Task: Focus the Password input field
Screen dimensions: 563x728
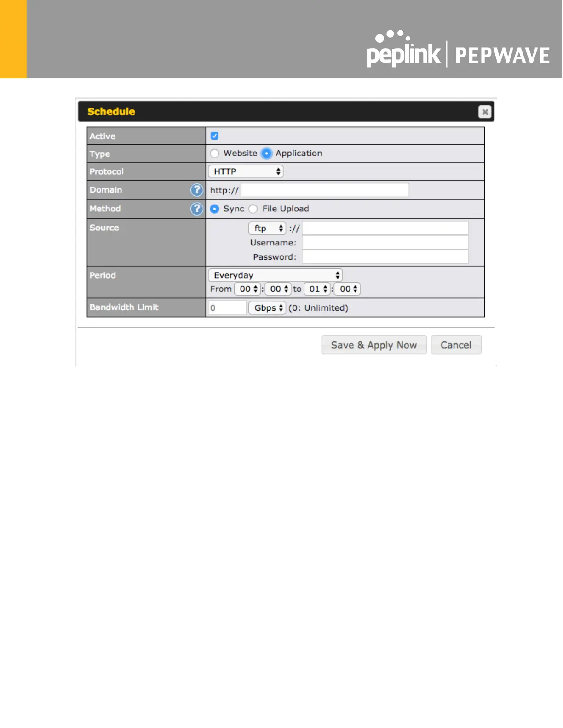Action: 385,257
